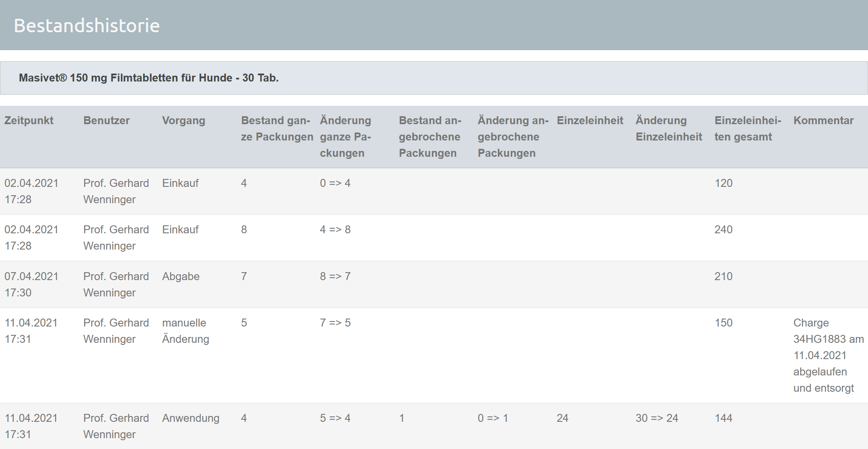Screen dimensions: 868x449
Task: Select the 4 => 8 change cell
Action: (x=335, y=230)
